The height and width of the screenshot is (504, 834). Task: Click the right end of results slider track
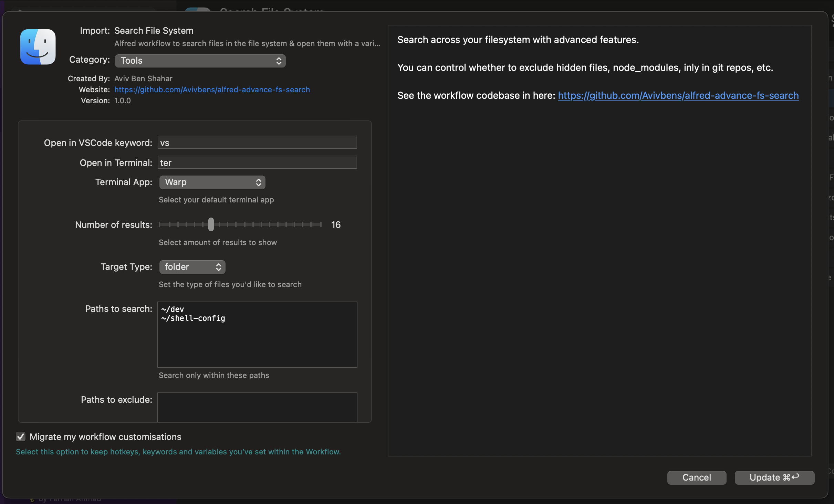click(320, 224)
